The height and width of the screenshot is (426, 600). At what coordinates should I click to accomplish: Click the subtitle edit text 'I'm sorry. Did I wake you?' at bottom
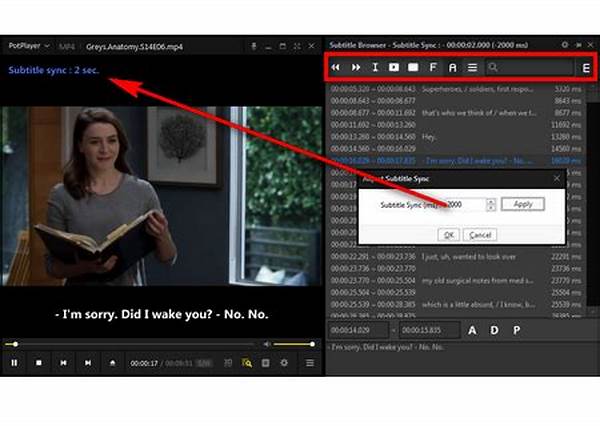386,347
